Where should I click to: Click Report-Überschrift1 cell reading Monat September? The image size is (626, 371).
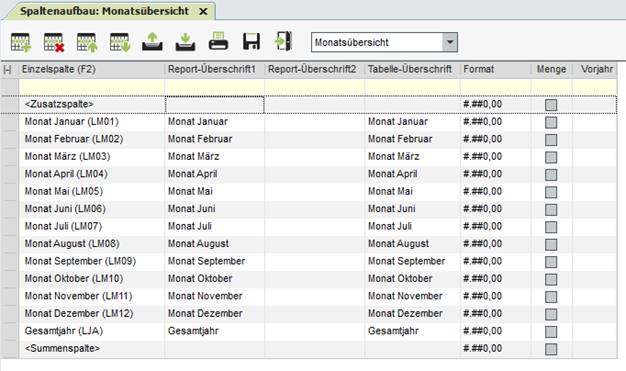[x=214, y=261]
